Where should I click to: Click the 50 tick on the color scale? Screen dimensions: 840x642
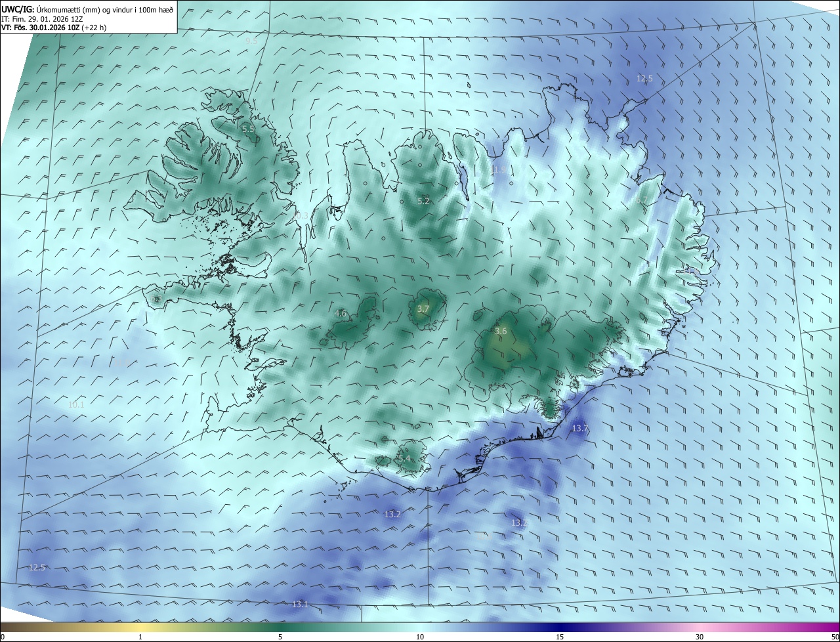pyautogui.click(x=835, y=637)
